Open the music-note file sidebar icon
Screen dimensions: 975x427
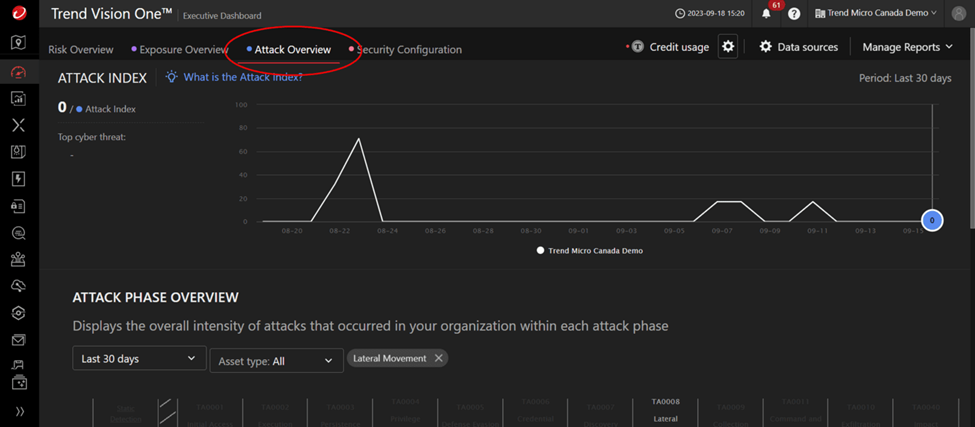(x=19, y=365)
